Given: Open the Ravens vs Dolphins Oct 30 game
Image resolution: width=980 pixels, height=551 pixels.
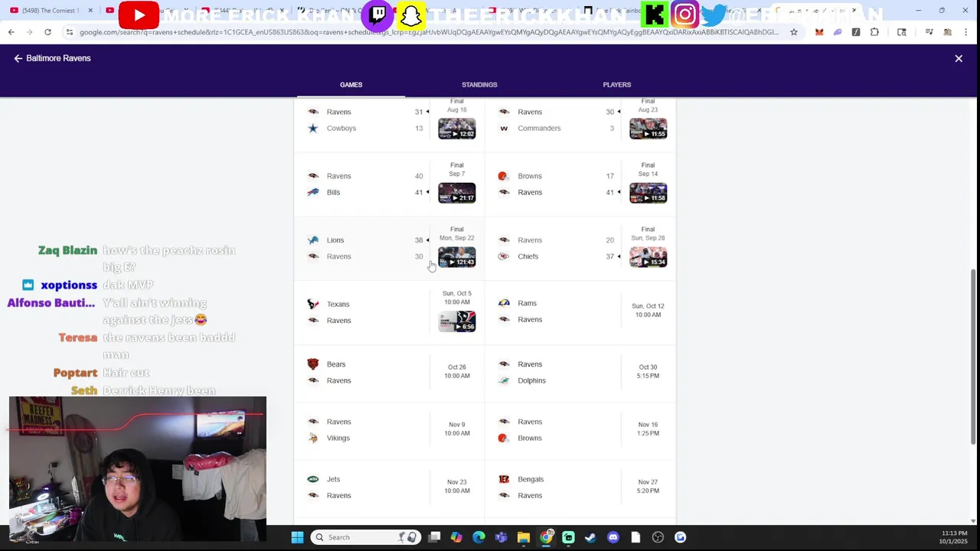Looking at the screenshot, I should [580, 373].
